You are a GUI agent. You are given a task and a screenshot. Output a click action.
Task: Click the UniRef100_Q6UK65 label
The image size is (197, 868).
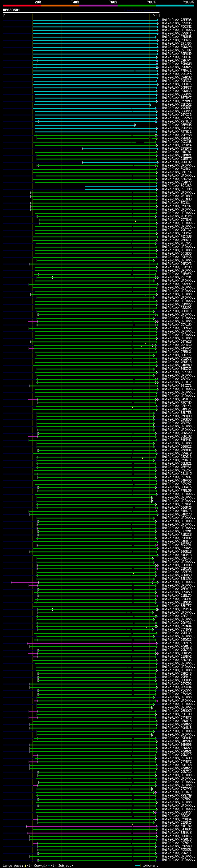pos(177,711)
